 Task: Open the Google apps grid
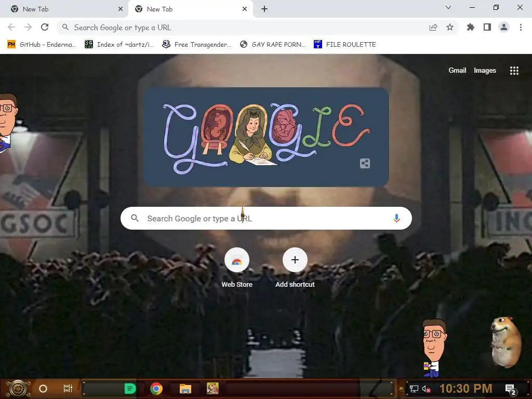point(514,71)
